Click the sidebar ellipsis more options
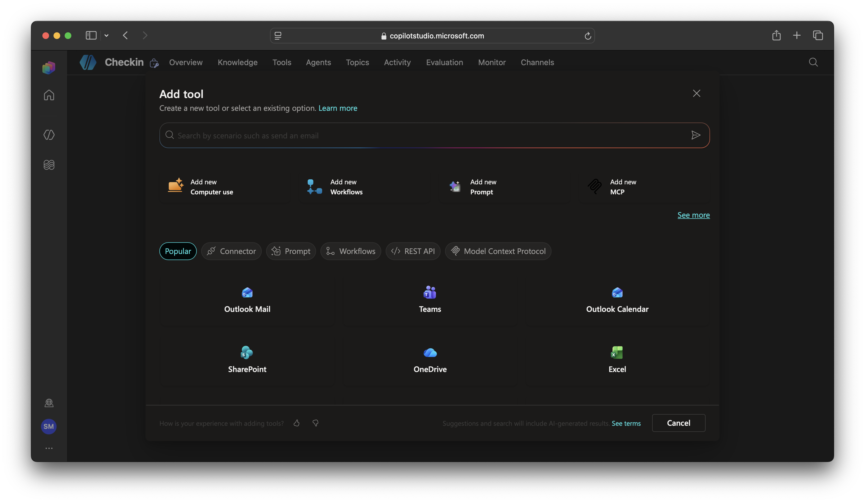The height and width of the screenshot is (504, 865). (x=49, y=448)
